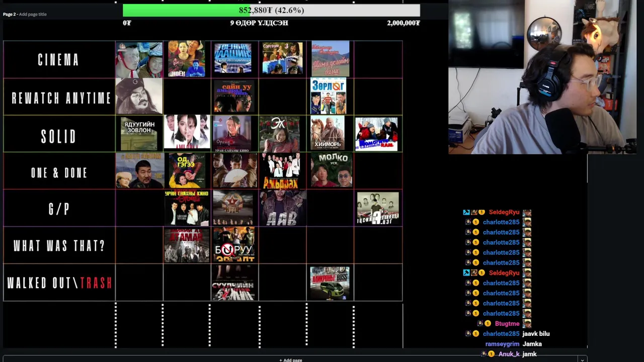644x362 pixels.
Task: Click the 'REWATCH ANYTIME' tier label
Action: coord(61,98)
